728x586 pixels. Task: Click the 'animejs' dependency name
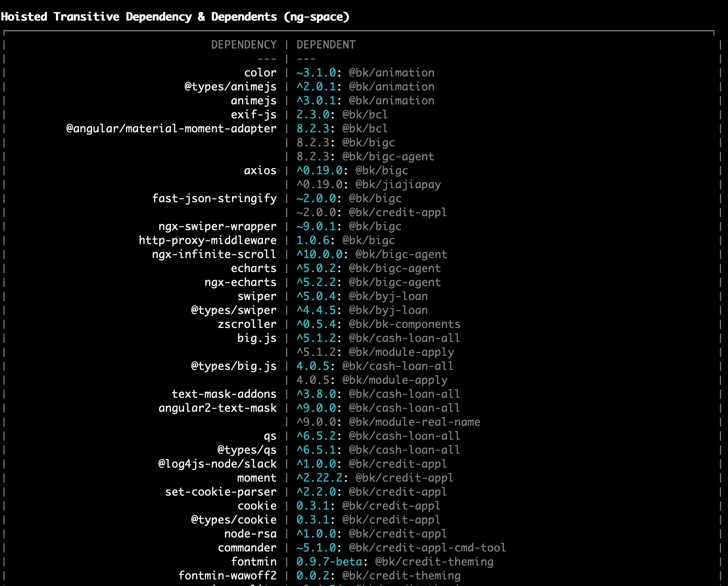tap(253, 101)
